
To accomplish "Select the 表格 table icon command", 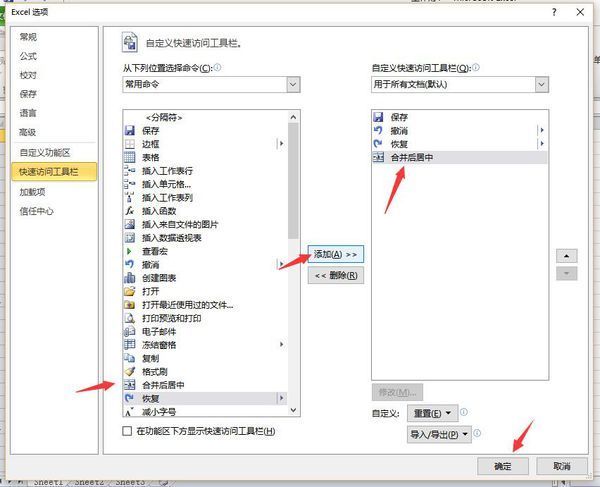I will 130,158.
